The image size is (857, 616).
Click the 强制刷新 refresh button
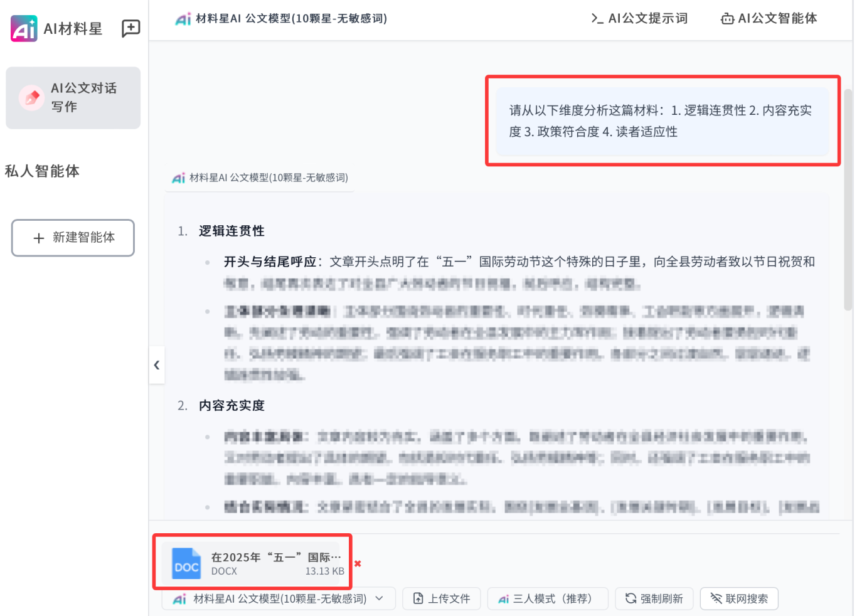654,599
